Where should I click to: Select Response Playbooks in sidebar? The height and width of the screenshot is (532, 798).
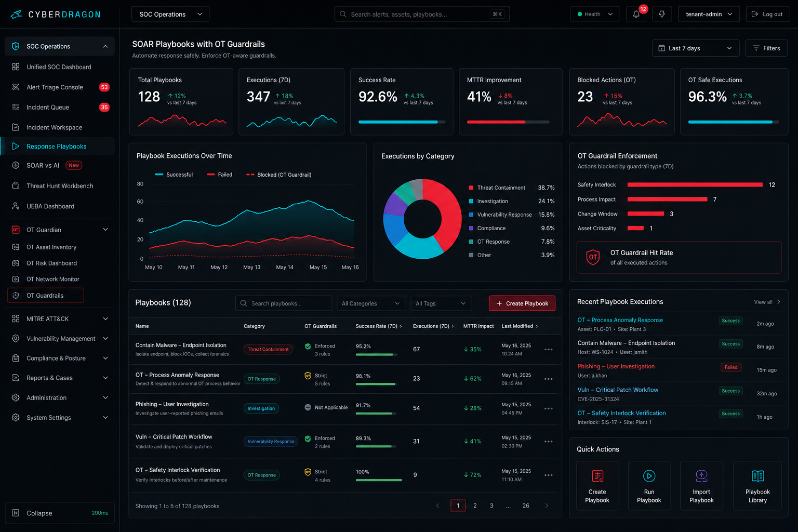[x=58, y=147]
